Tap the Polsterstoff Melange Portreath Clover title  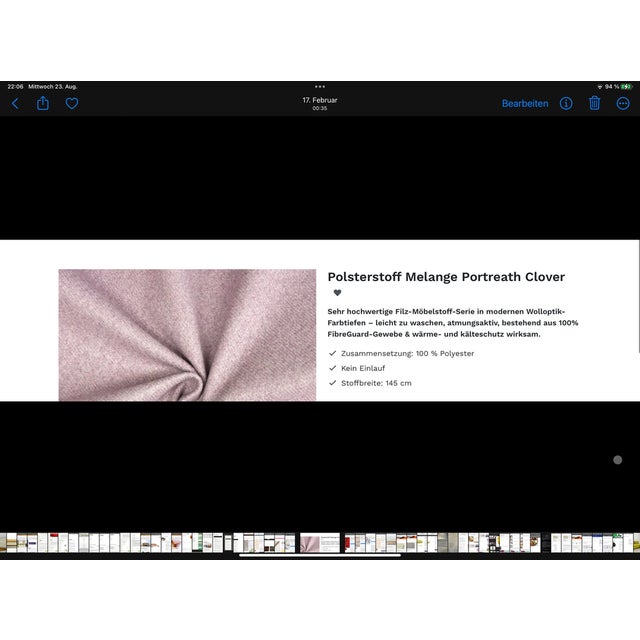point(446,277)
